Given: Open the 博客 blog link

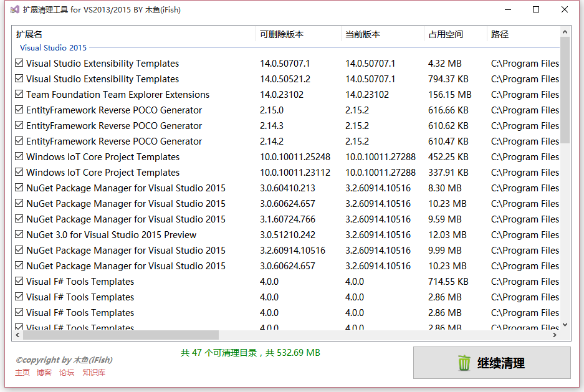Looking at the screenshot, I should 43,372.
